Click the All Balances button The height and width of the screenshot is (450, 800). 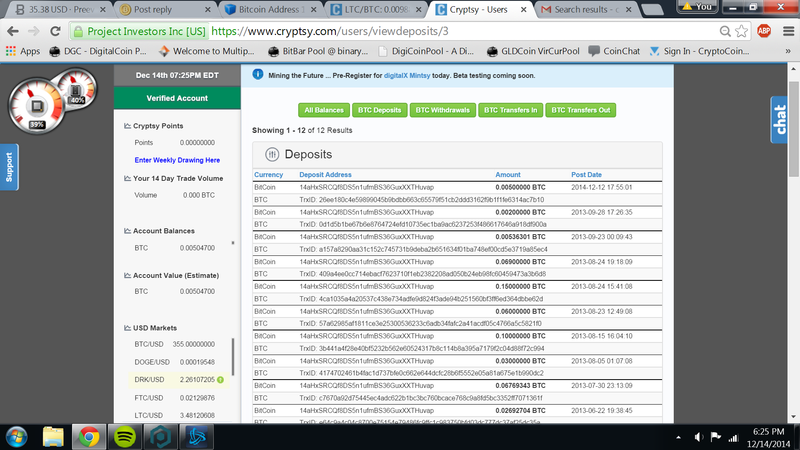324,110
